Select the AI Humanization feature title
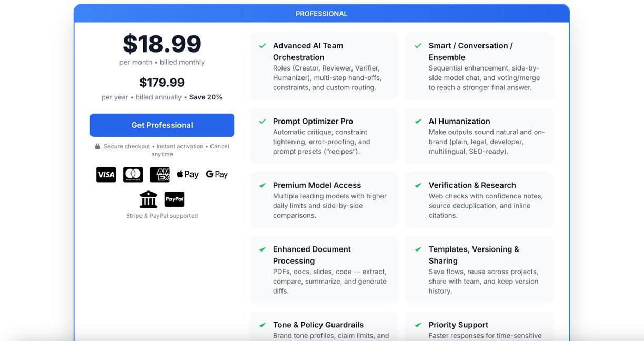This screenshot has height=341, width=644. pyautogui.click(x=459, y=122)
